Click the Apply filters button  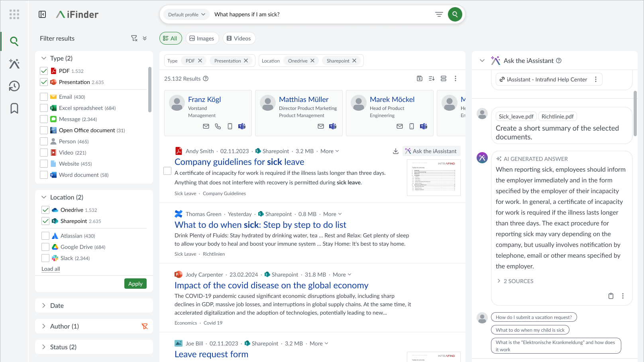(135, 284)
